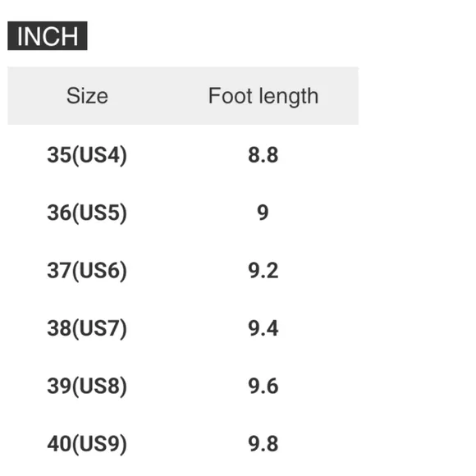Click the 9.6 foot length value
The height and width of the screenshot is (476, 476).
point(263,387)
